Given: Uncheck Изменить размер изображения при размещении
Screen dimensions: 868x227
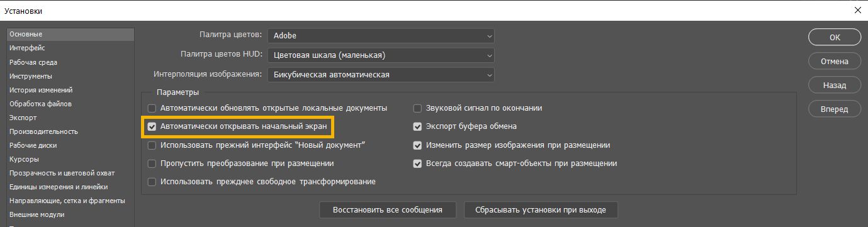Looking at the screenshot, I should 417,145.
